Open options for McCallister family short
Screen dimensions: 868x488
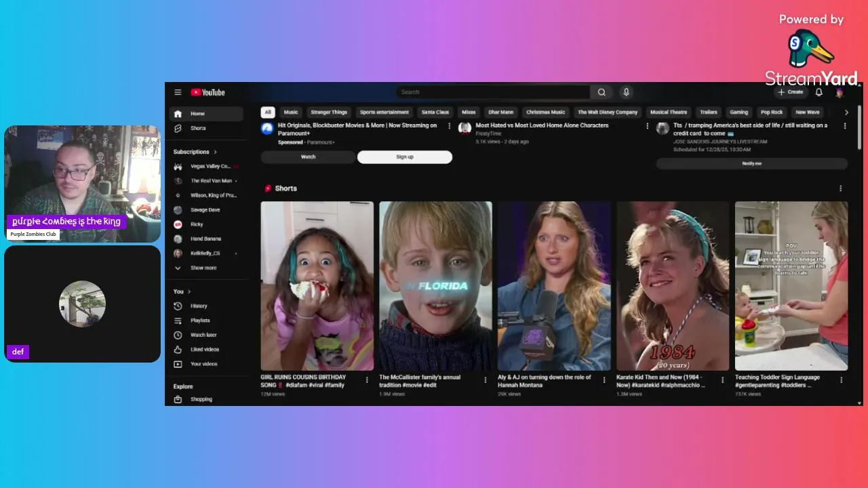click(485, 380)
